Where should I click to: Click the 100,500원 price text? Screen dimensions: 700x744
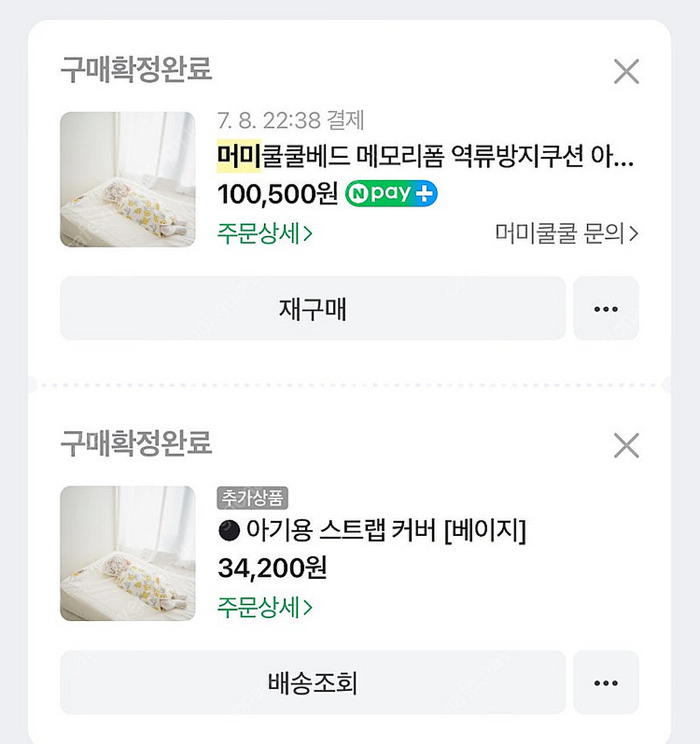277,194
